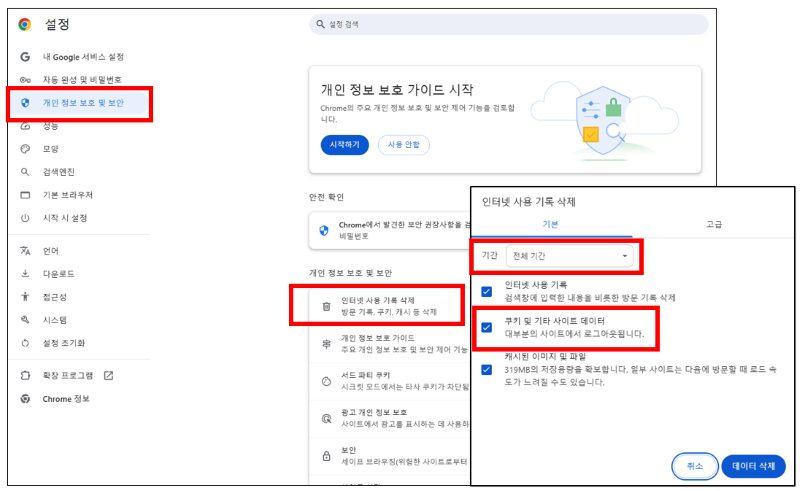Toggle the 쿠키 및 기타 사이트 데이터 checkbox

[x=487, y=327]
